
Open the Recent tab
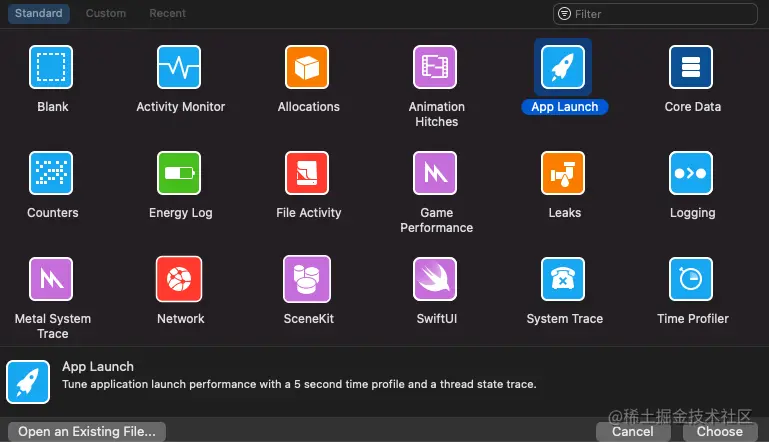point(168,13)
